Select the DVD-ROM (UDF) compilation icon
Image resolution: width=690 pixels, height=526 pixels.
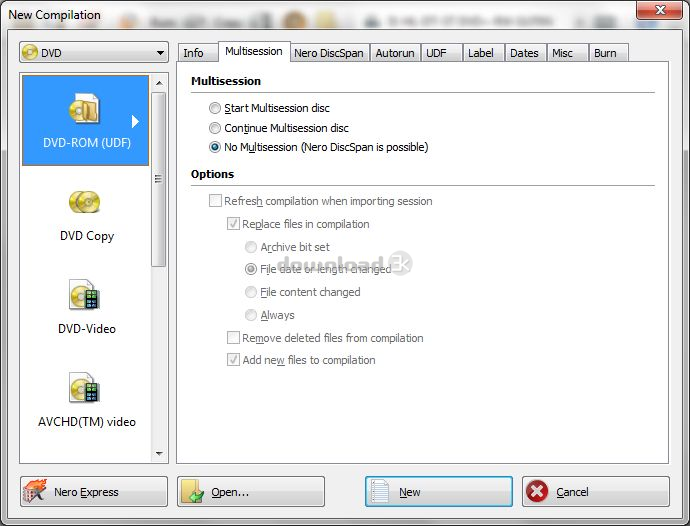pyautogui.click(x=84, y=111)
